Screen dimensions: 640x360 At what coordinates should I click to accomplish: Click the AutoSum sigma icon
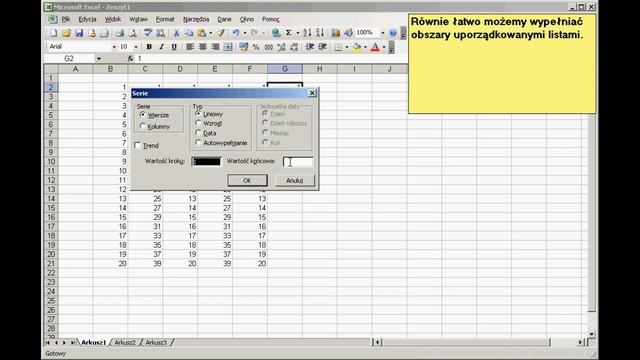(x=289, y=33)
